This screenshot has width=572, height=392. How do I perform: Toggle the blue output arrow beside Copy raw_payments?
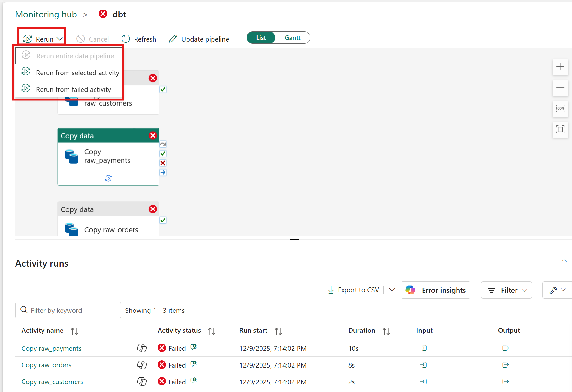[163, 172]
